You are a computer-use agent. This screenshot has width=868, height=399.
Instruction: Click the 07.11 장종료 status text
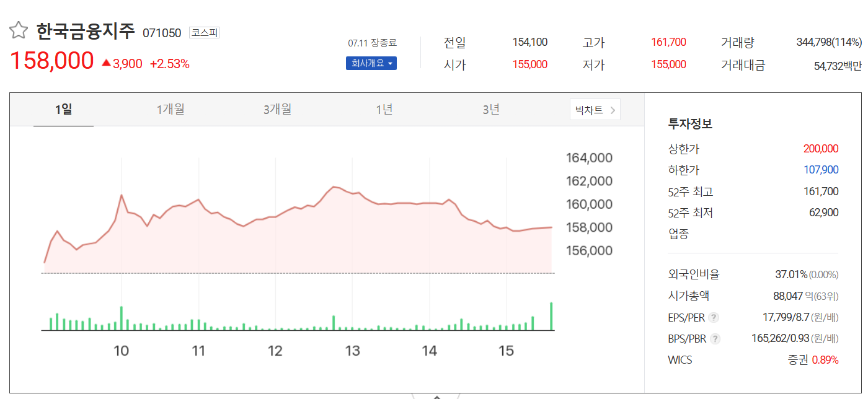tap(372, 43)
